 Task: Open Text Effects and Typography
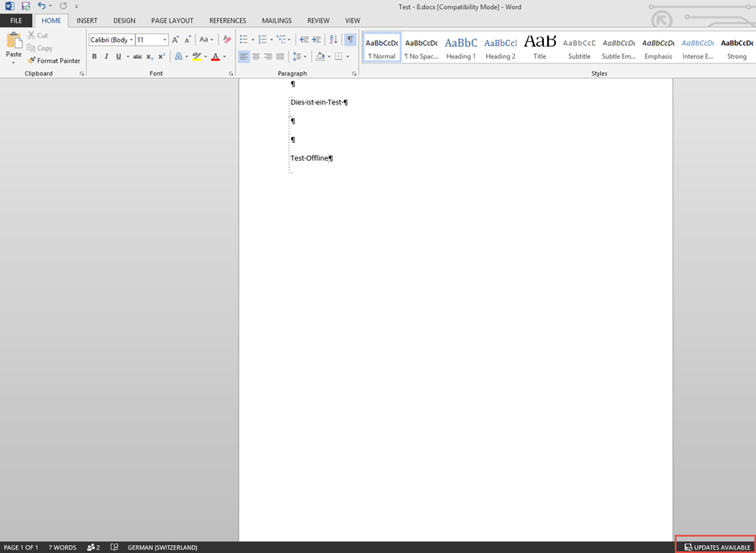tap(178, 56)
